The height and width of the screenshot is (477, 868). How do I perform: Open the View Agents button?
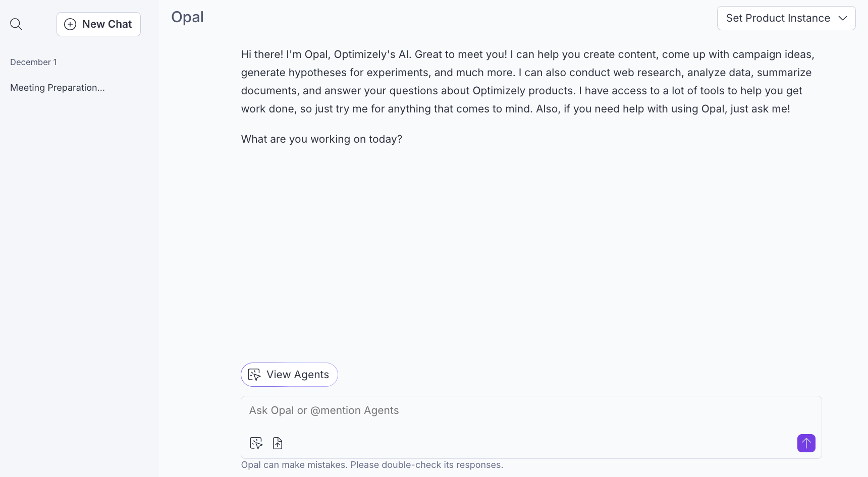pyautogui.click(x=289, y=375)
